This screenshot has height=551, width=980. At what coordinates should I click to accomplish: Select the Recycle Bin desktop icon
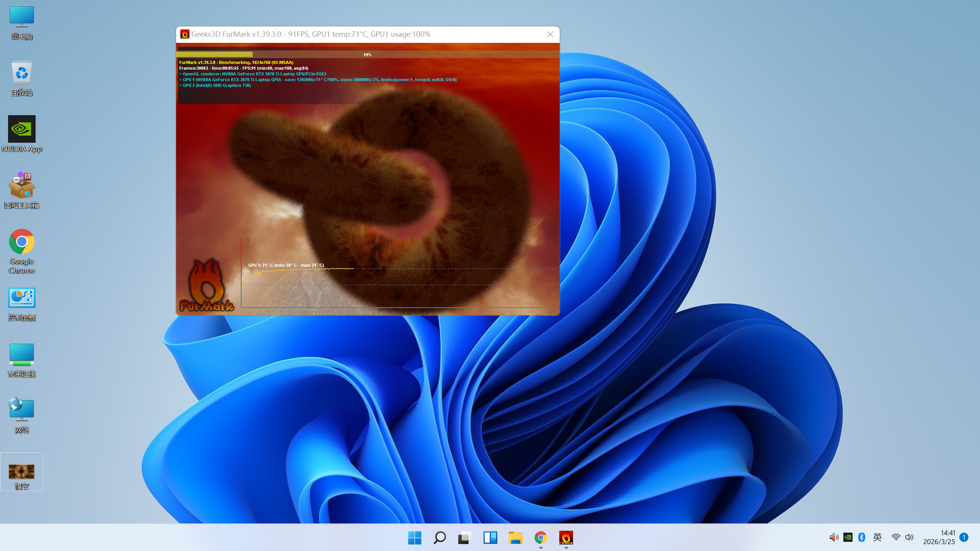click(x=22, y=73)
